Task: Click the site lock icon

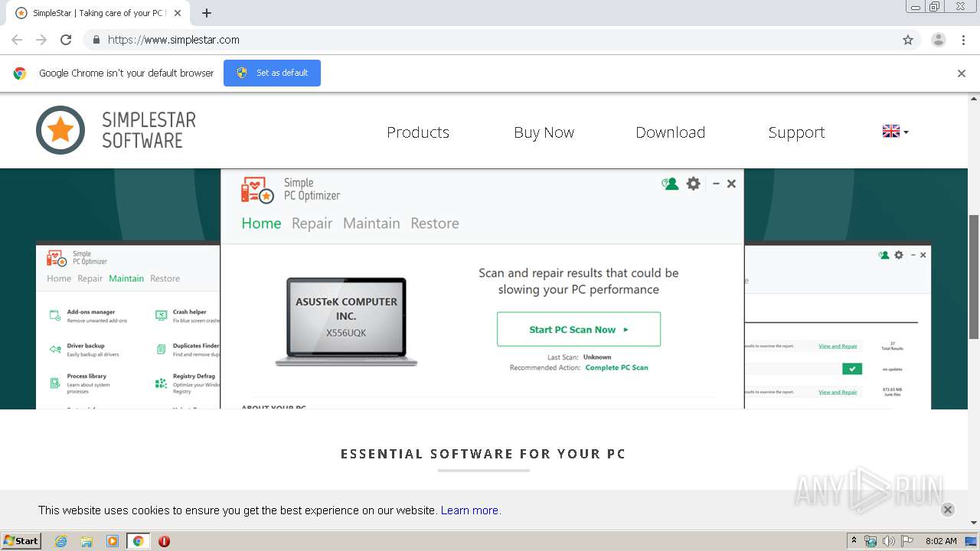Action: (x=96, y=40)
